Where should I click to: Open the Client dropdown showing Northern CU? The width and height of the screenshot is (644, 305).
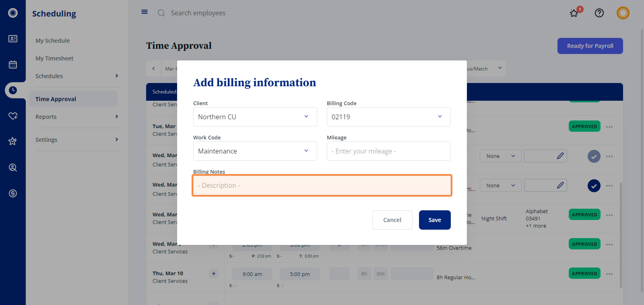(x=255, y=117)
